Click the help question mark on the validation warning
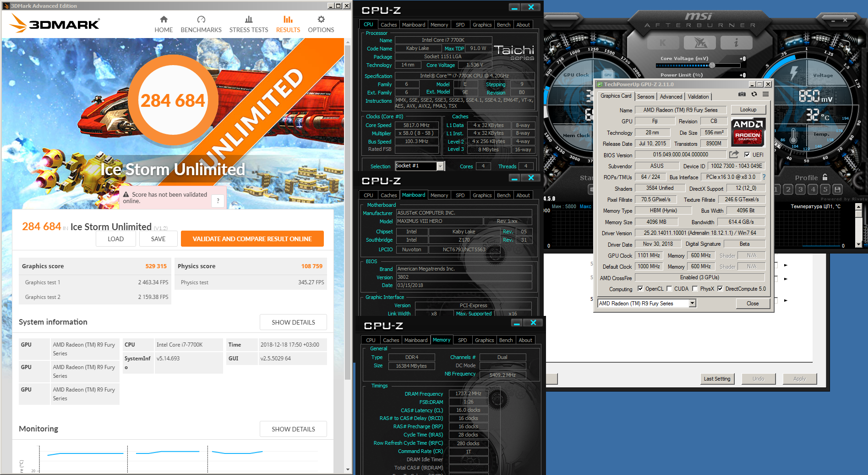 click(218, 200)
